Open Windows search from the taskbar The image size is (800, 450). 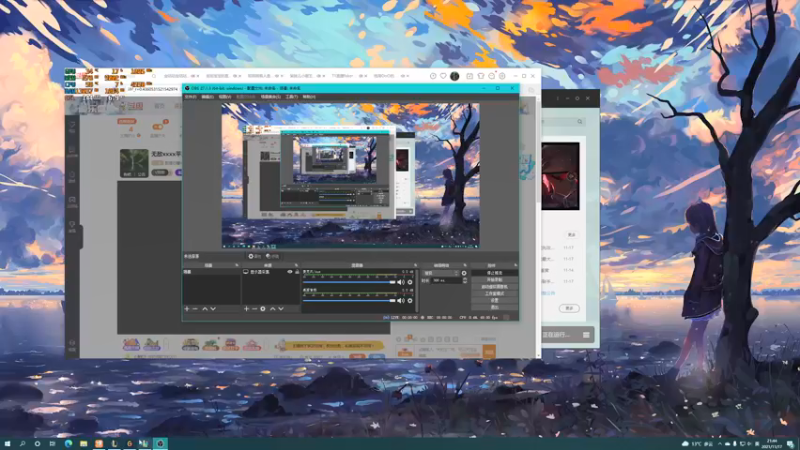[x=22, y=444]
